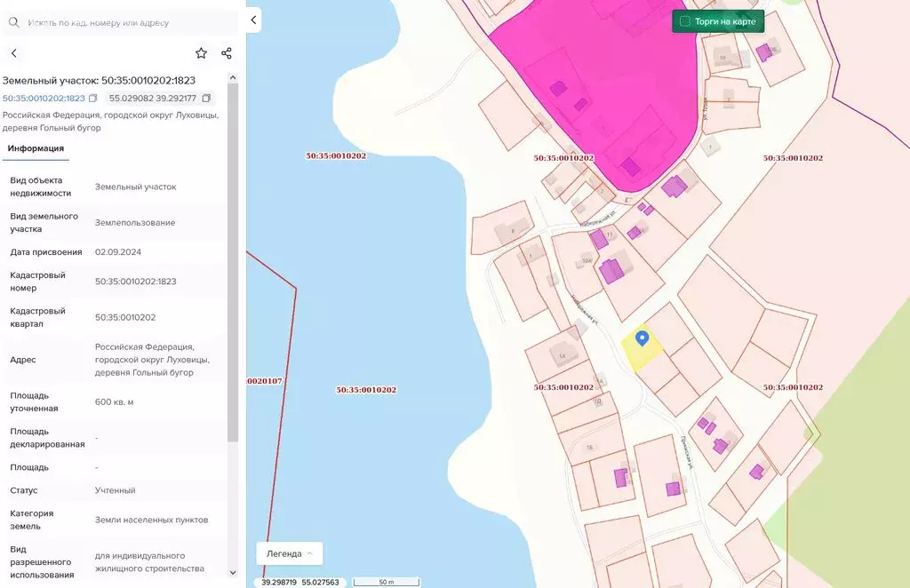Expand the Легенда panel
Image resolution: width=910 pixels, height=588 pixels.
click(289, 553)
